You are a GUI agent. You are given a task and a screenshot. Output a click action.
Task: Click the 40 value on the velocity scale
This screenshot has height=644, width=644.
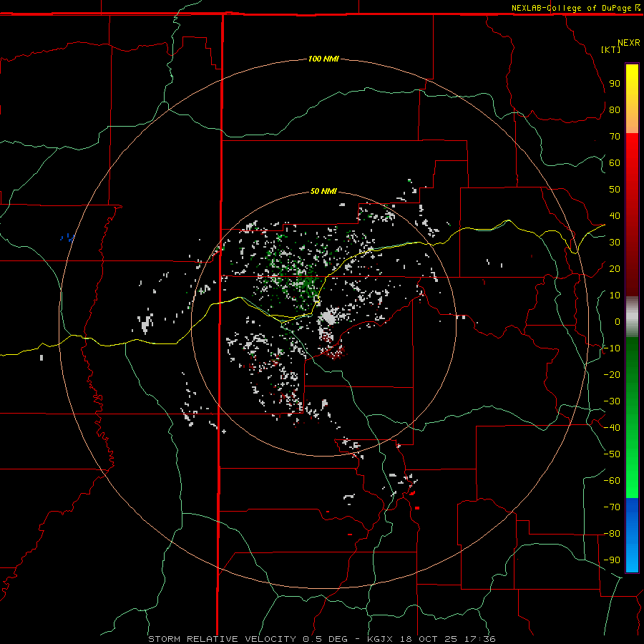point(615,215)
